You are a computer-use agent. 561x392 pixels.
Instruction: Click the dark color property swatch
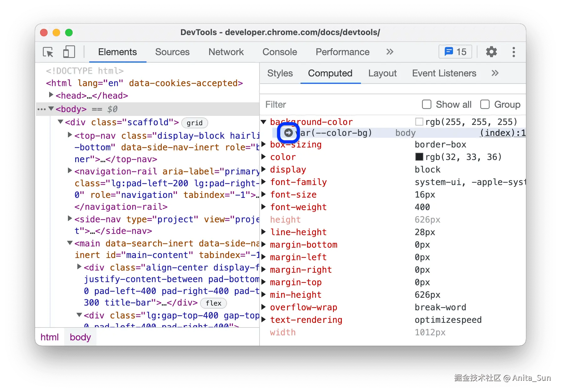419,157
